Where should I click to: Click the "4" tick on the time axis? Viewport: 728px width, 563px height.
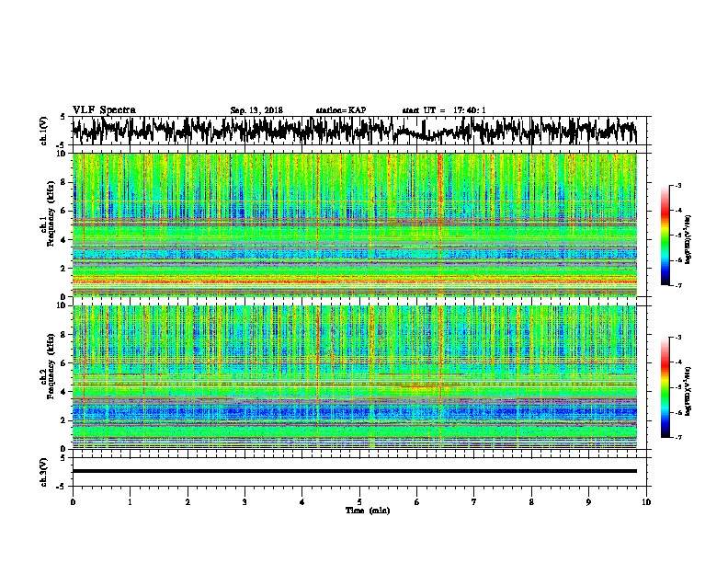302,501
